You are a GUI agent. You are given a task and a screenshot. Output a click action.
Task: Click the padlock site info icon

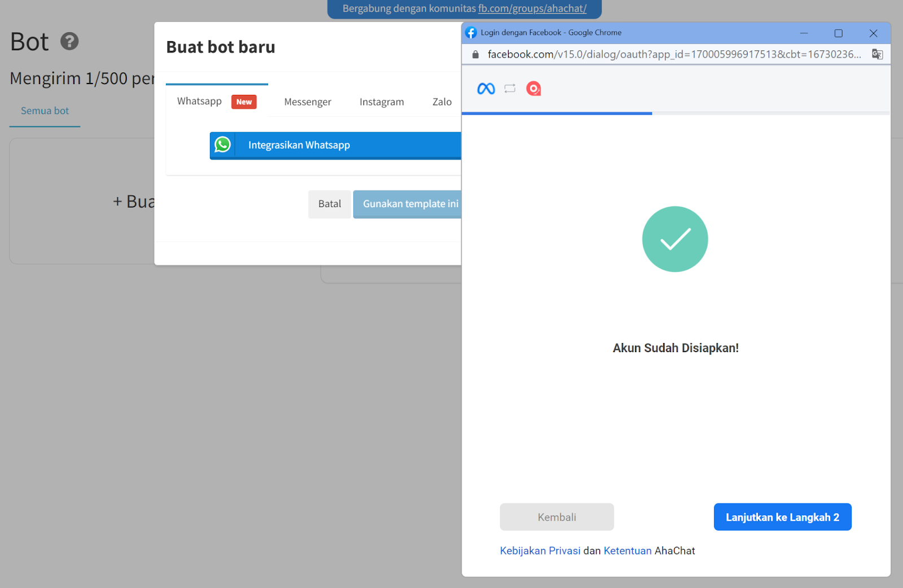(475, 54)
